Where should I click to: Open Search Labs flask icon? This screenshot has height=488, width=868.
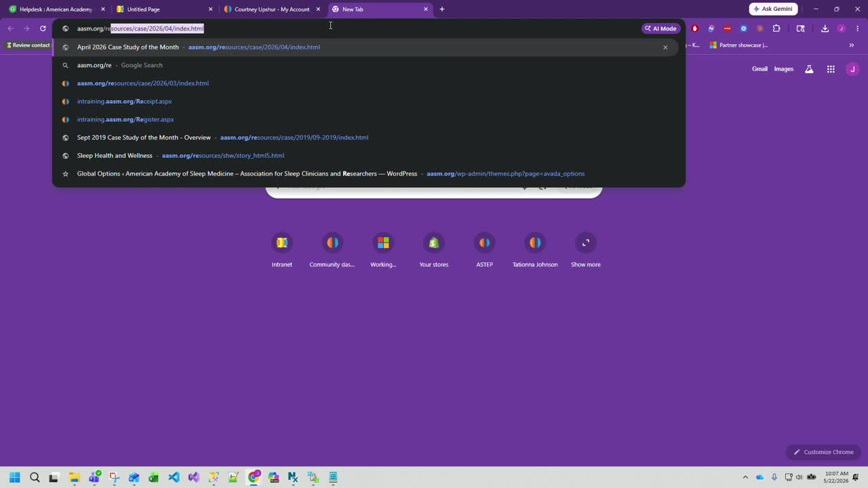click(809, 69)
